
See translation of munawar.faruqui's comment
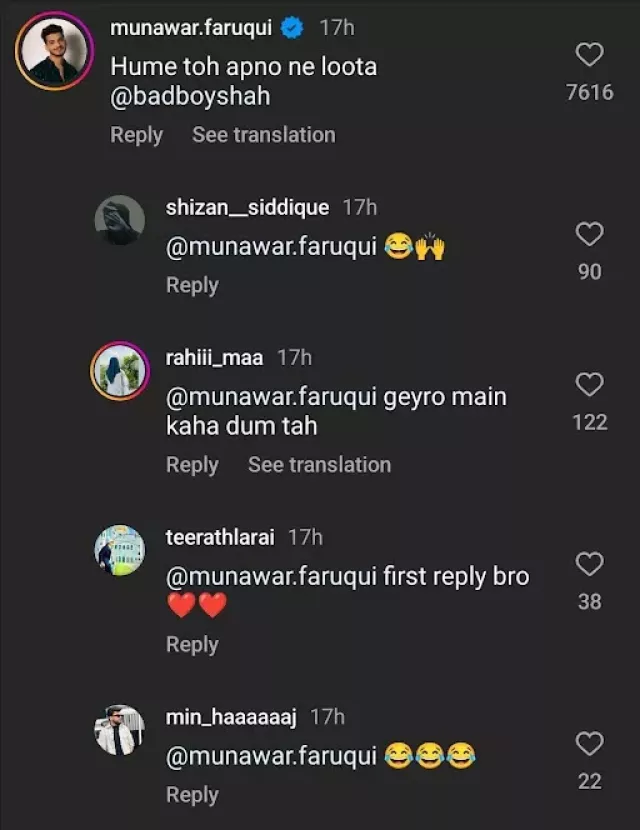[264, 135]
